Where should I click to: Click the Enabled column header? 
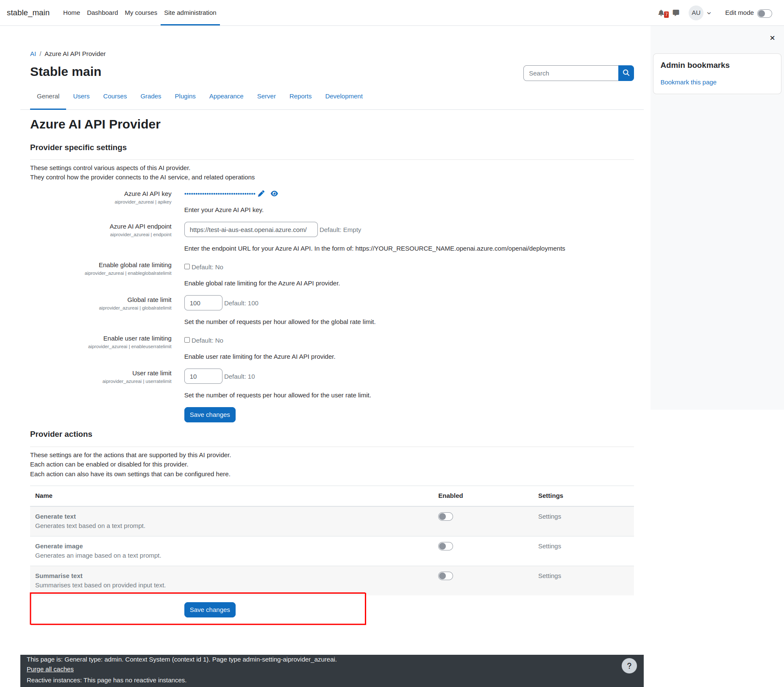[x=450, y=496]
